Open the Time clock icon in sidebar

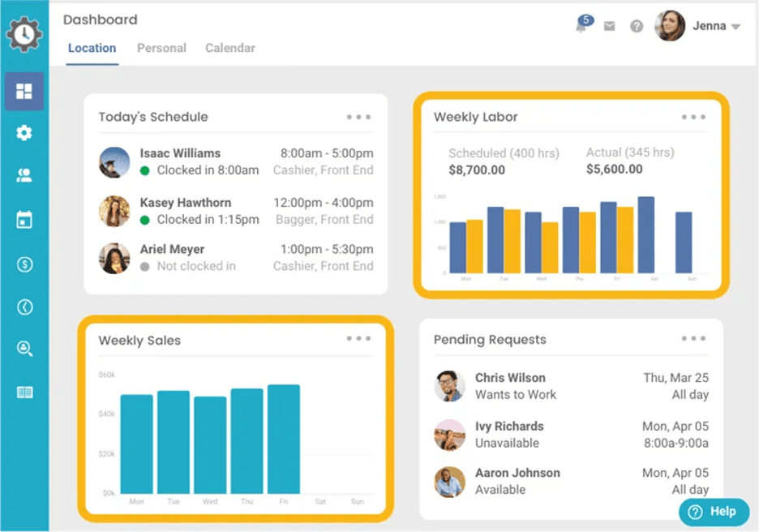pyautogui.click(x=24, y=306)
